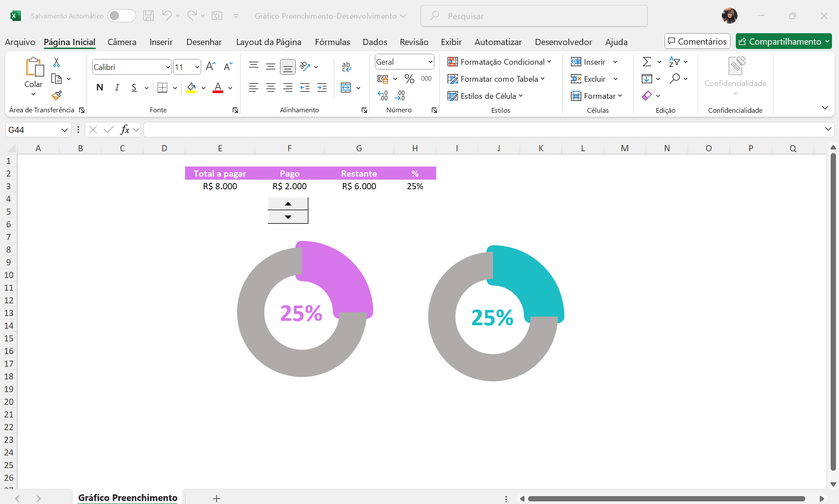Click the Compartilhamento button
The width and height of the screenshot is (839, 504).
tap(783, 42)
